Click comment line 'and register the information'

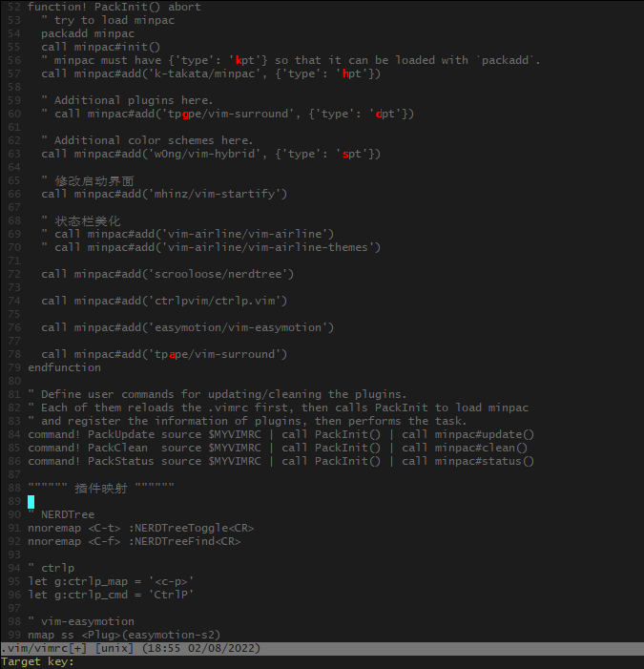point(248,421)
